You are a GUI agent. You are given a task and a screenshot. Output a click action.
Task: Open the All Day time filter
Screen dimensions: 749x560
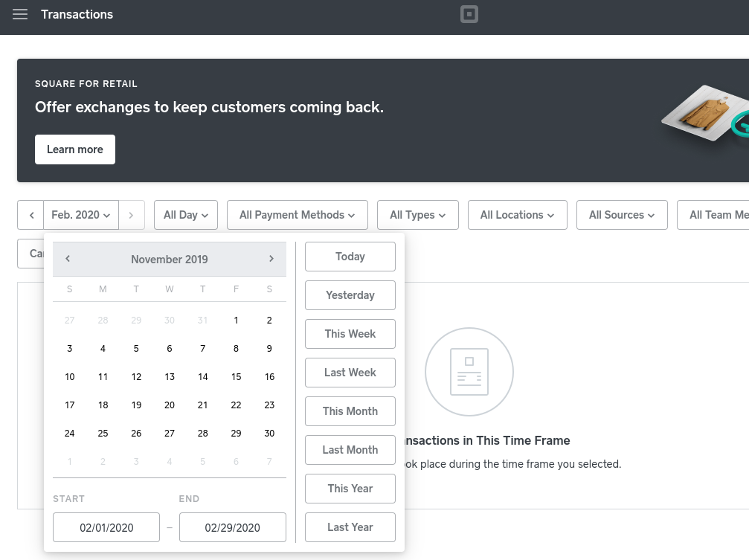pyautogui.click(x=186, y=215)
